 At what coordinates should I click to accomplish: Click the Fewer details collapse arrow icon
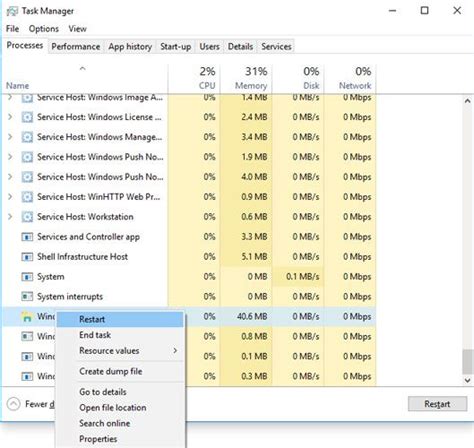point(13,404)
